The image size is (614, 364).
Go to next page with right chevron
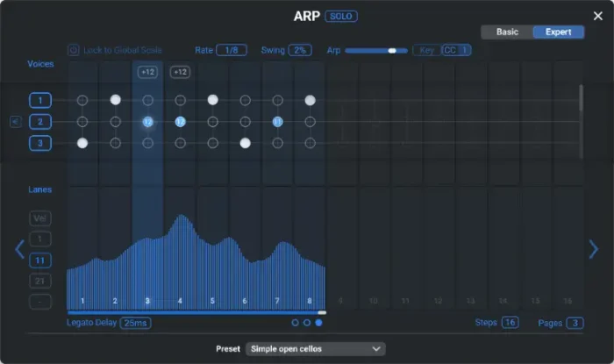[594, 249]
